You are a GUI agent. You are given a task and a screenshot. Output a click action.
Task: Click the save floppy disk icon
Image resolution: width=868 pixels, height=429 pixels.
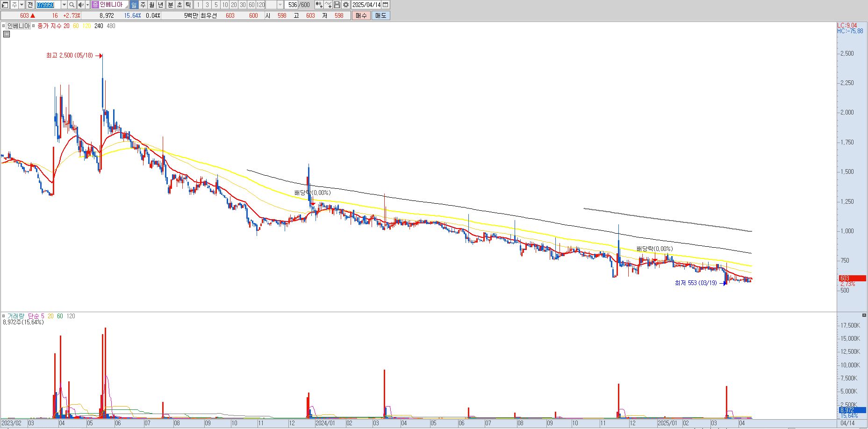tap(337, 5)
